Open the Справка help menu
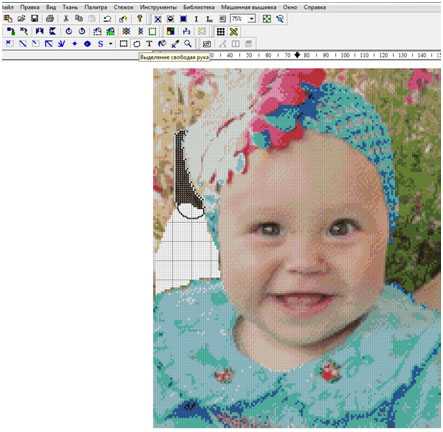The image size is (443, 432). pyautogui.click(x=314, y=7)
